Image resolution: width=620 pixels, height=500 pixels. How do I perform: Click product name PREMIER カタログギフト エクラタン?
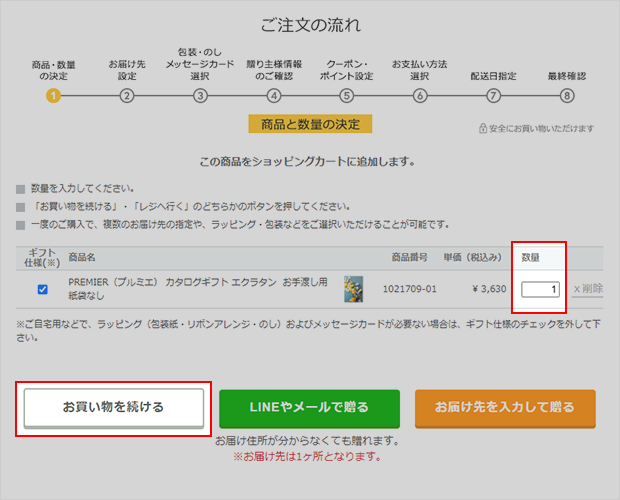(198, 289)
